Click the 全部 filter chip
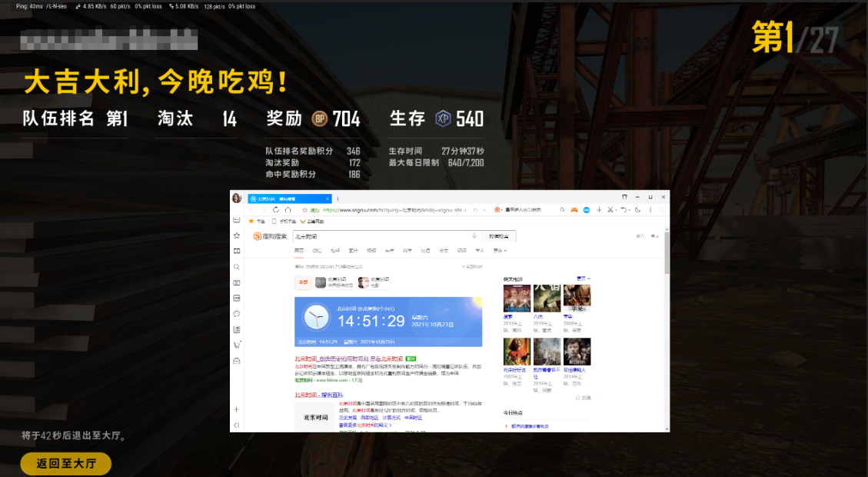This screenshot has width=868, height=477. pyautogui.click(x=303, y=282)
